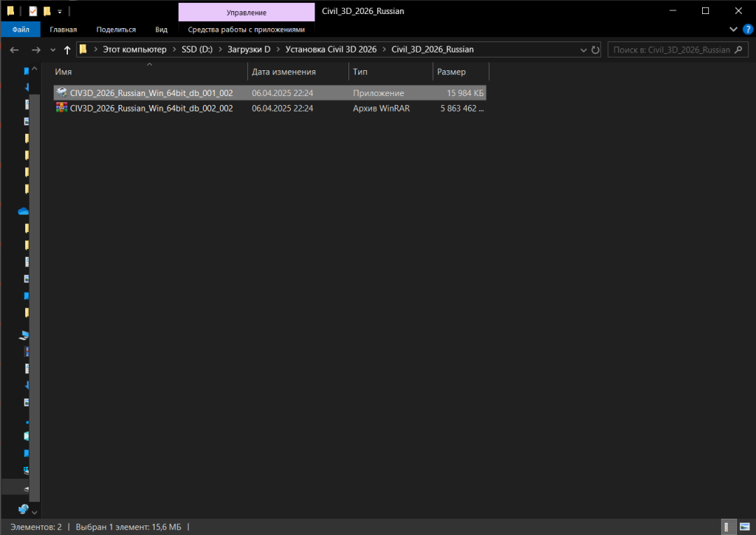
Task: Open the address bar history dropdown
Action: click(582, 50)
